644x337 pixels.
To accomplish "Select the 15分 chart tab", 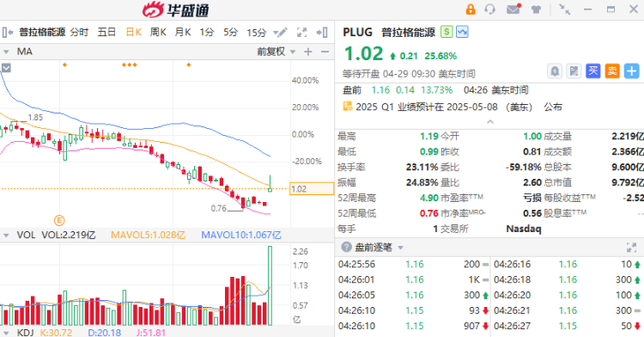I will [x=256, y=32].
